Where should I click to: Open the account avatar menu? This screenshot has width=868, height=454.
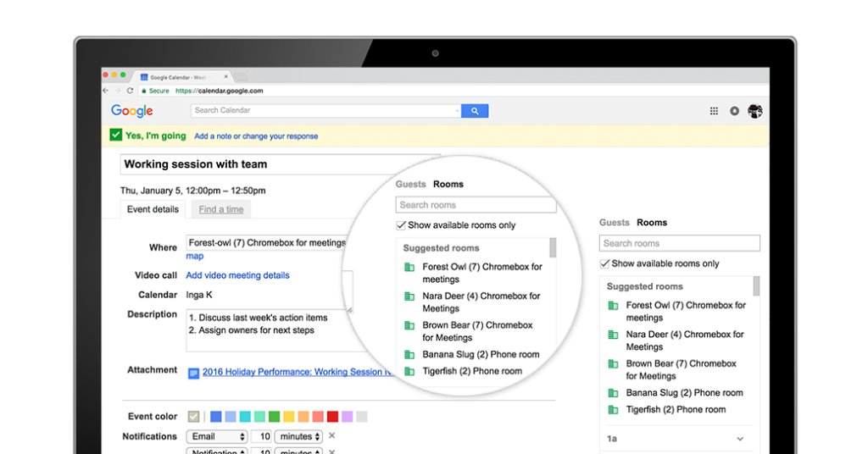pos(755,111)
